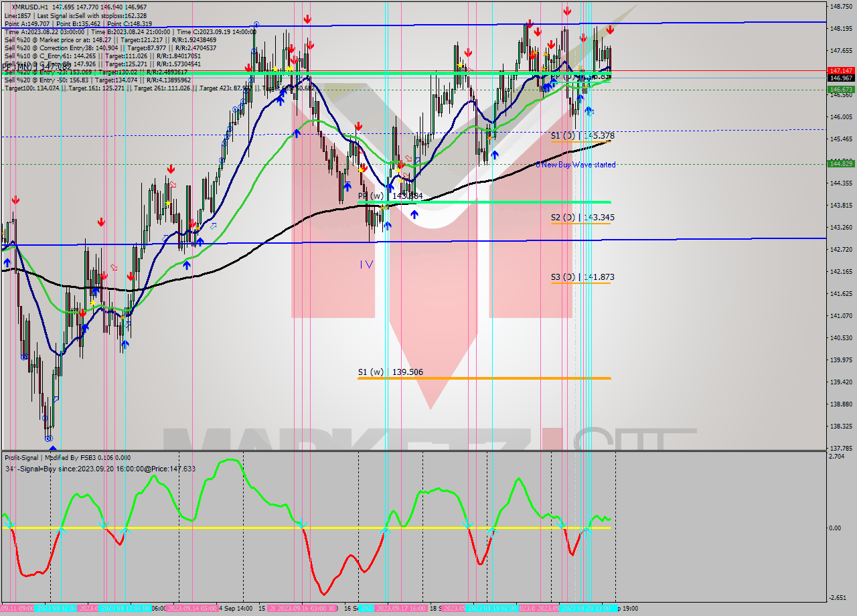The height and width of the screenshot is (616, 857).
Task: Select the 'S3 (D) | 141.873' pivot label
Action: (582, 277)
